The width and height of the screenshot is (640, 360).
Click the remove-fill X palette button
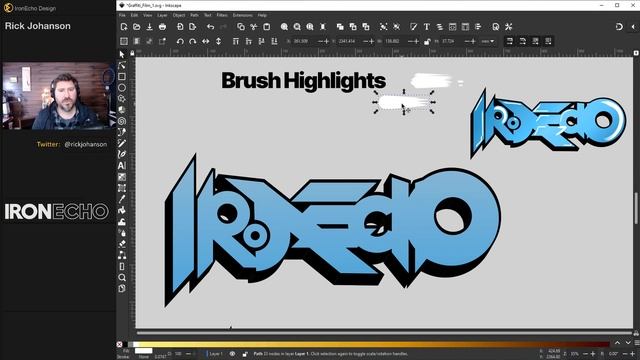120,344
